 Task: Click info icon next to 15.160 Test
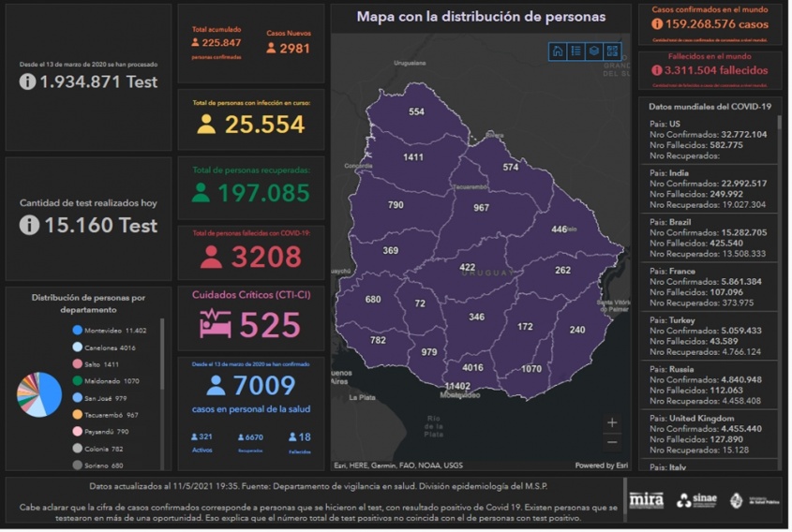(30, 225)
